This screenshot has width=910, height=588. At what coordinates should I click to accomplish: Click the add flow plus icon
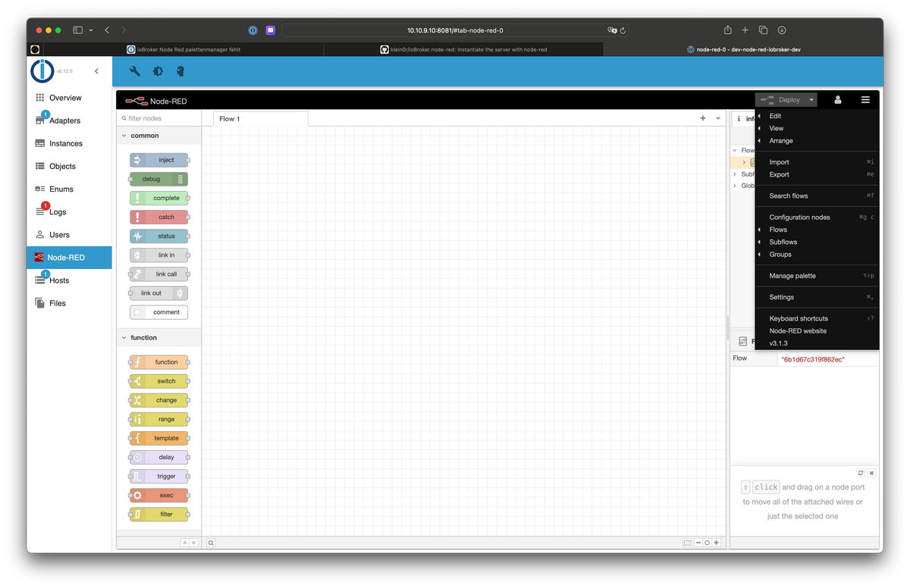click(x=703, y=118)
